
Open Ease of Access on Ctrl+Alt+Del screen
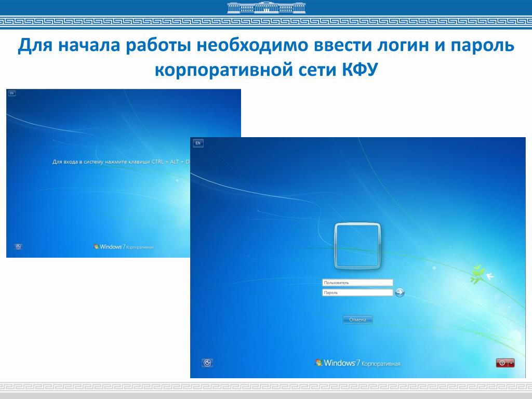point(18,247)
